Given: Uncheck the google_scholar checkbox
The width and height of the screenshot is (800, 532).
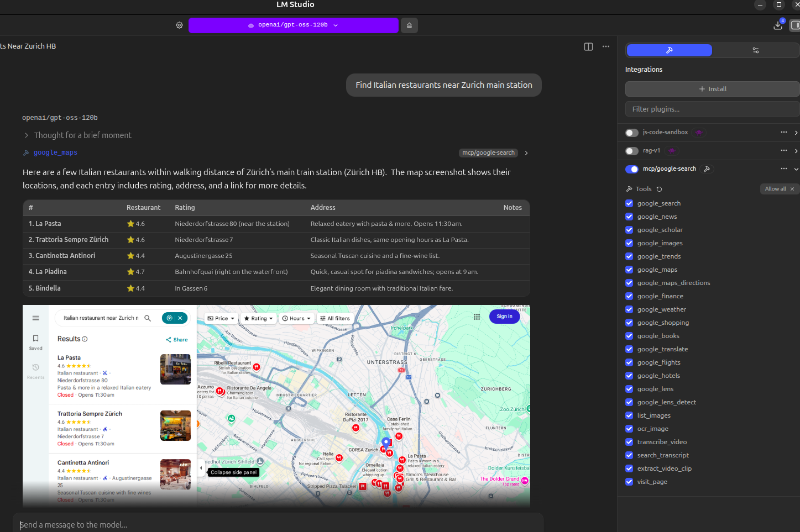Looking at the screenshot, I should point(629,229).
